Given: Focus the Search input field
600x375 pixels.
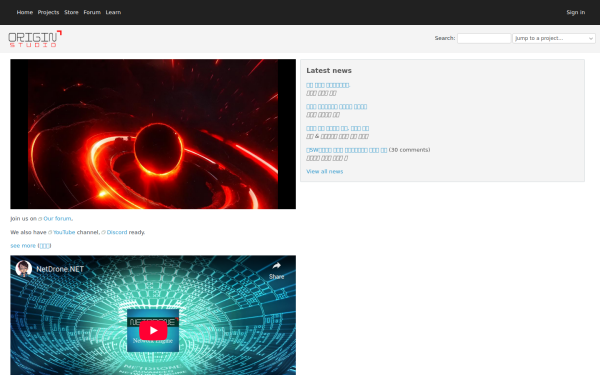Looking at the screenshot, I should tap(484, 38).
